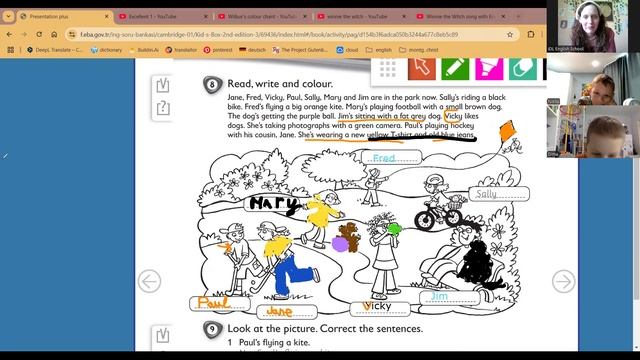
Task: Open the english bookmarks folder
Action: coord(379,50)
